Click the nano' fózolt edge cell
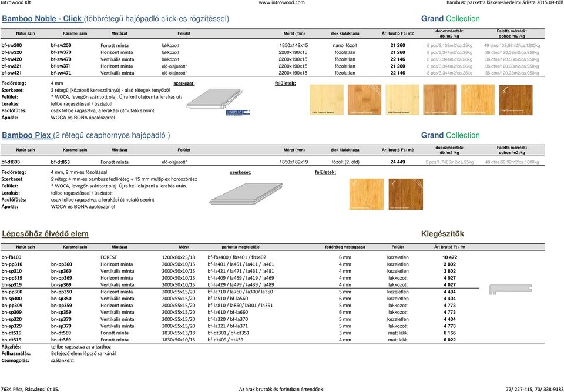Viewport: 564px width, 392px height. click(x=345, y=46)
